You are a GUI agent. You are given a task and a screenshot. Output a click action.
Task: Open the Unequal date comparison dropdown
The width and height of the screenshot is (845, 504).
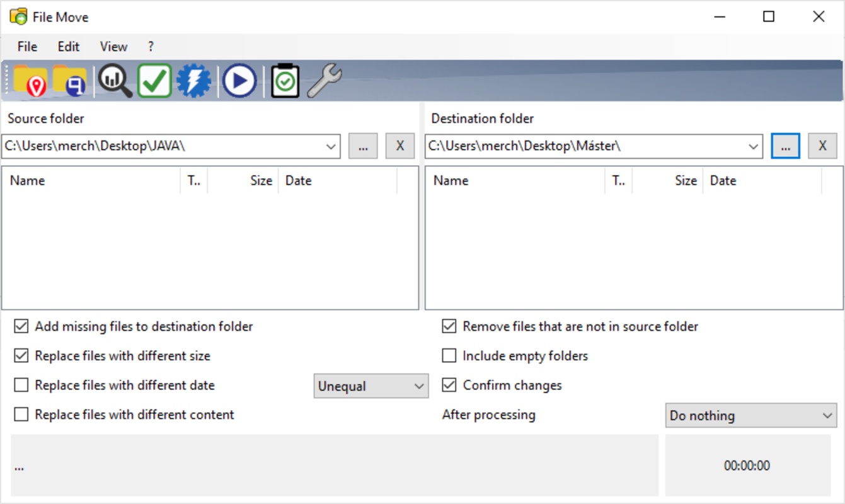(371, 386)
